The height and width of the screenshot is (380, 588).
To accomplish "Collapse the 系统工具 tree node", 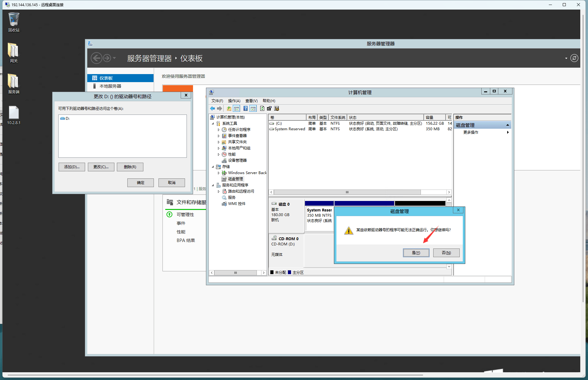I will (213, 123).
